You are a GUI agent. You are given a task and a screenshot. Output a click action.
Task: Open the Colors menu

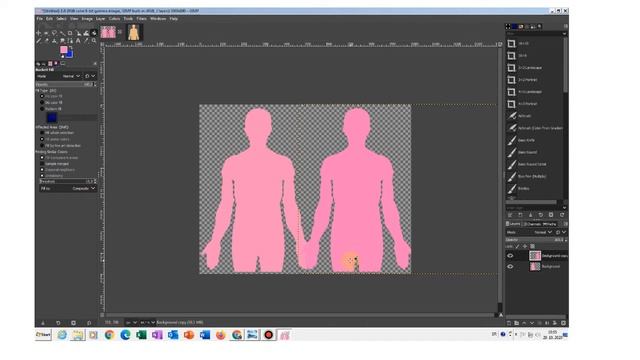(114, 19)
